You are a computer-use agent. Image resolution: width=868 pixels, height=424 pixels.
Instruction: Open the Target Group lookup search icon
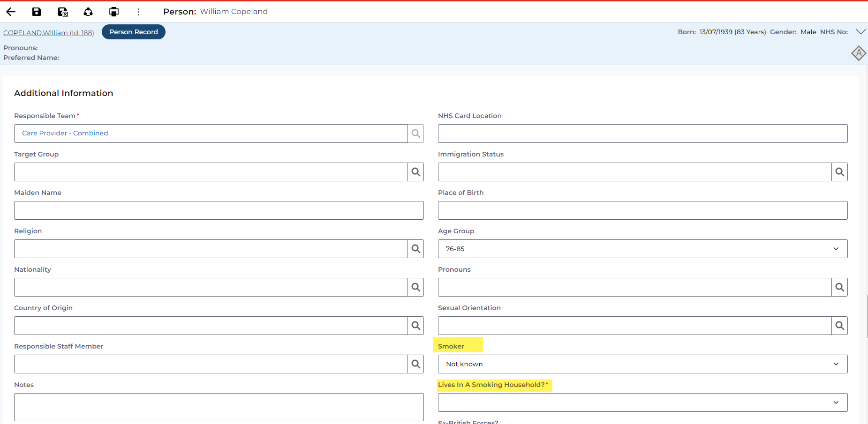pyautogui.click(x=416, y=172)
